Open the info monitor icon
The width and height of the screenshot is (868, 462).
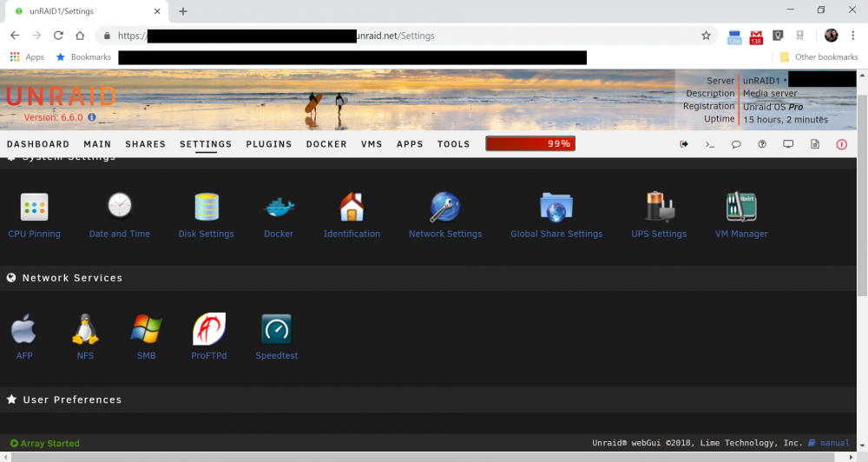[x=788, y=144]
